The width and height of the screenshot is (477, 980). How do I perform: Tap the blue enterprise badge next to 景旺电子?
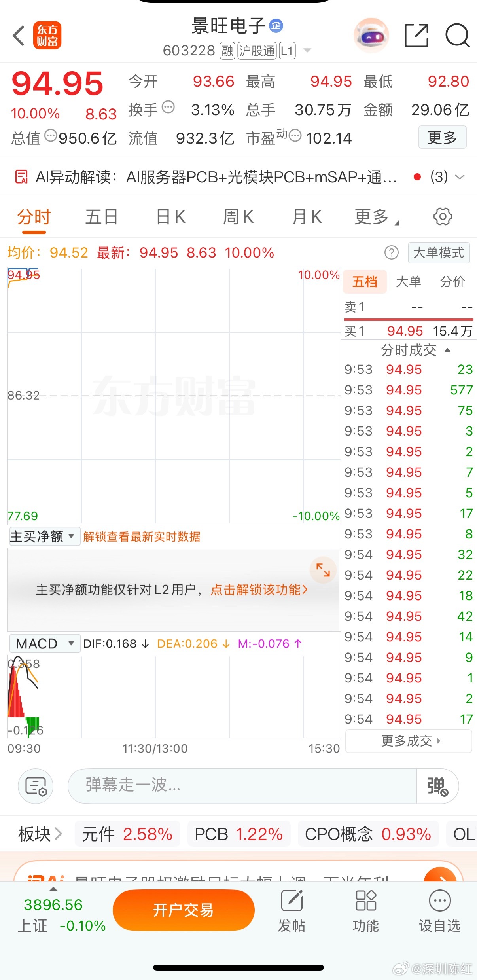click(276, 26)
